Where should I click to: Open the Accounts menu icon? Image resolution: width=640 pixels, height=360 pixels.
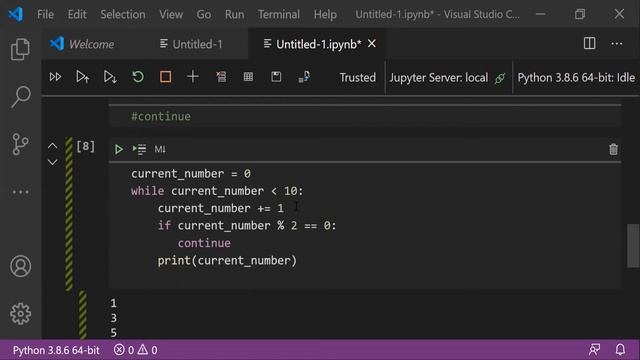tap(20, 266)
